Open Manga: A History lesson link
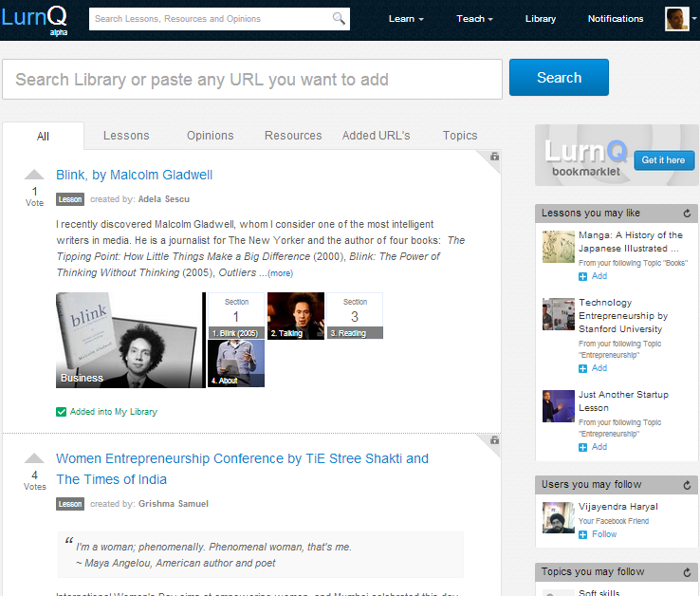This screenshot has width=700, height=596. coord(631,242)
